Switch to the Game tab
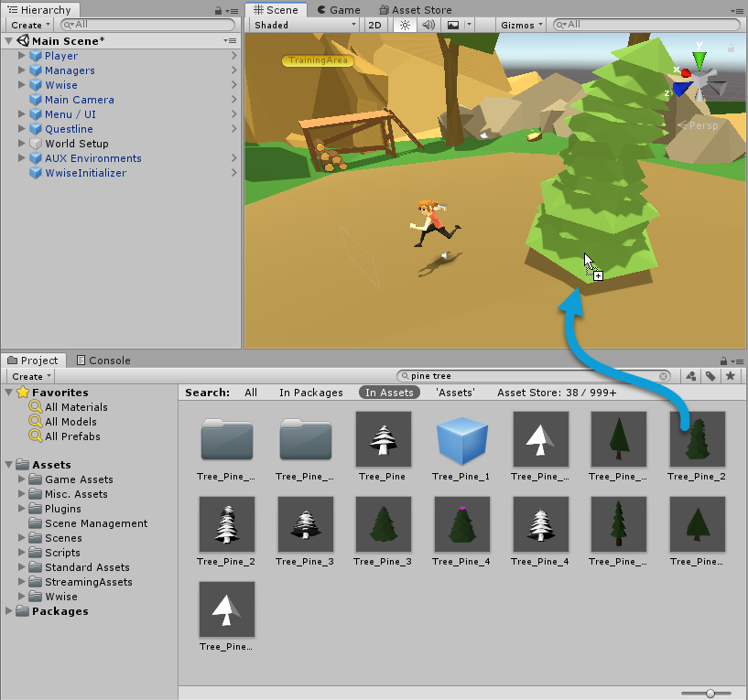 pyautogui.click(x=338, y=10)
